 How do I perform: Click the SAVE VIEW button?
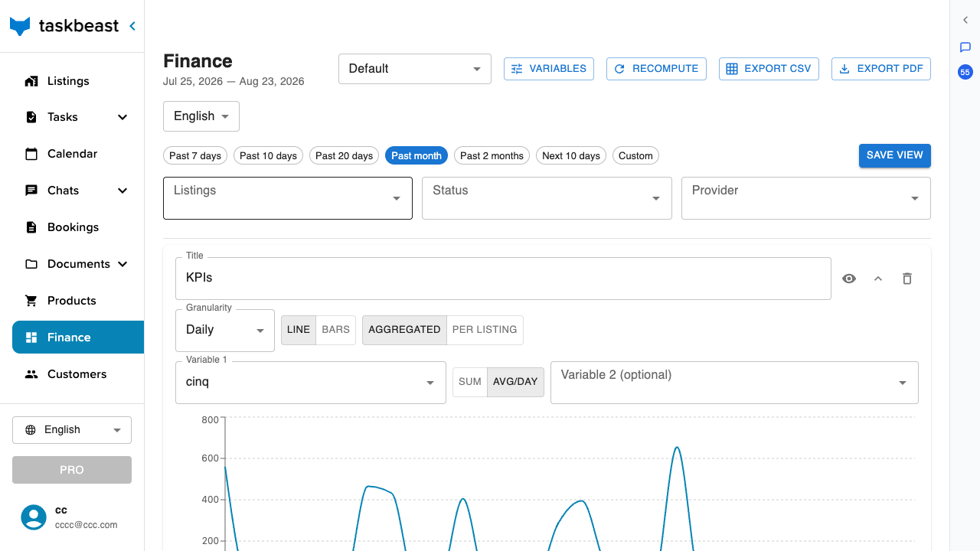click(895, 155)
